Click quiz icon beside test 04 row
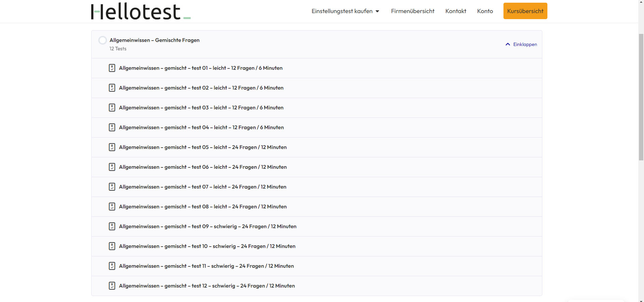 112,128
